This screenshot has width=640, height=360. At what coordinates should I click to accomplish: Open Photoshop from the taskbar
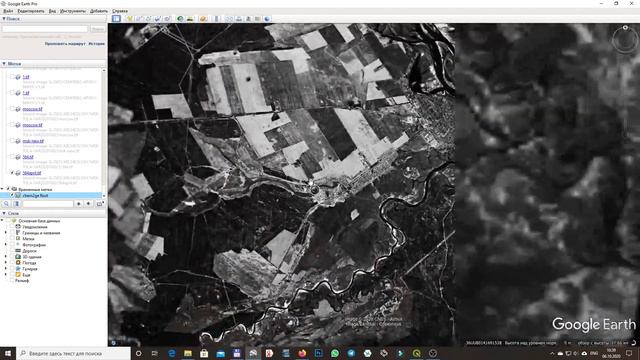pos(318,353)
